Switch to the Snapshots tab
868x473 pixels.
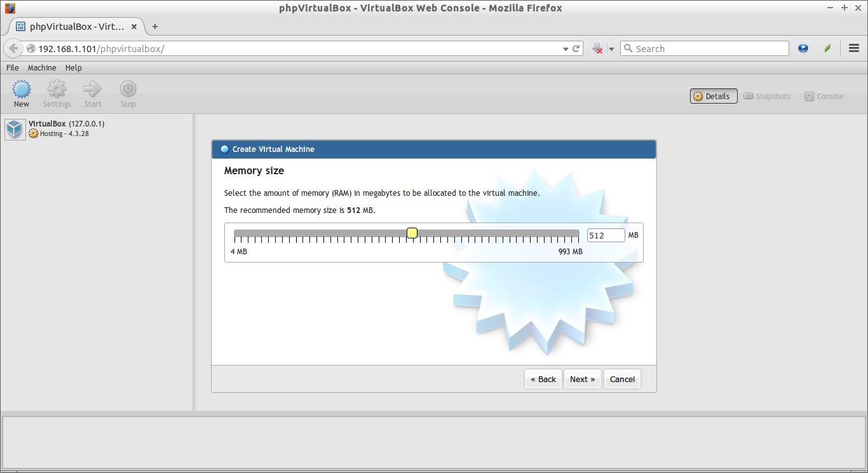767,96
